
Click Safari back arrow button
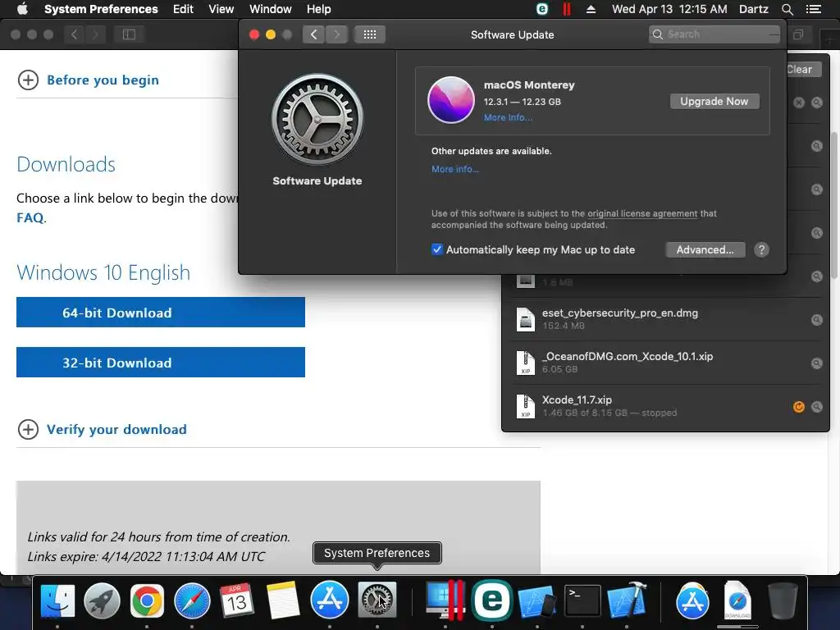(x=75, y=34)
